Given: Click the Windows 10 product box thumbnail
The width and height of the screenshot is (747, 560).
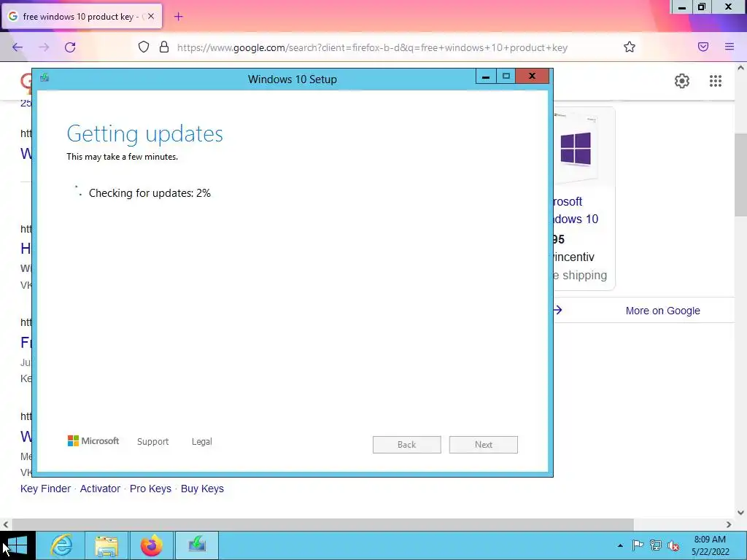Looking at the screenshot, I should click(575, 149).
